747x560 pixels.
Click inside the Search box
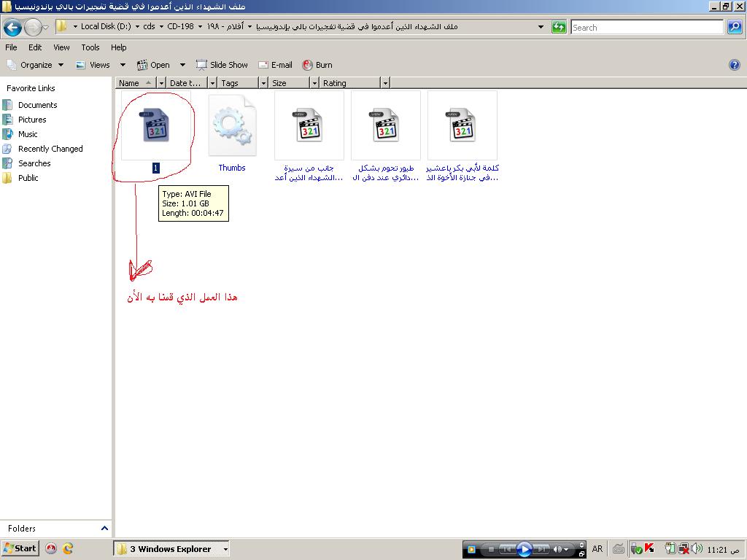(646, 28)
